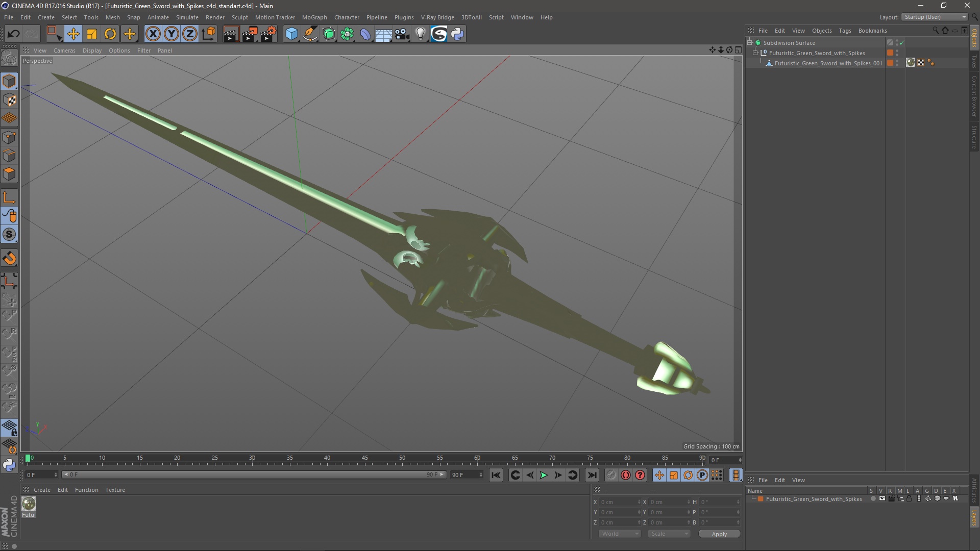Open the Cameras viewport menu
Screen dimensions: 980x551
click(x=64, y=51)
